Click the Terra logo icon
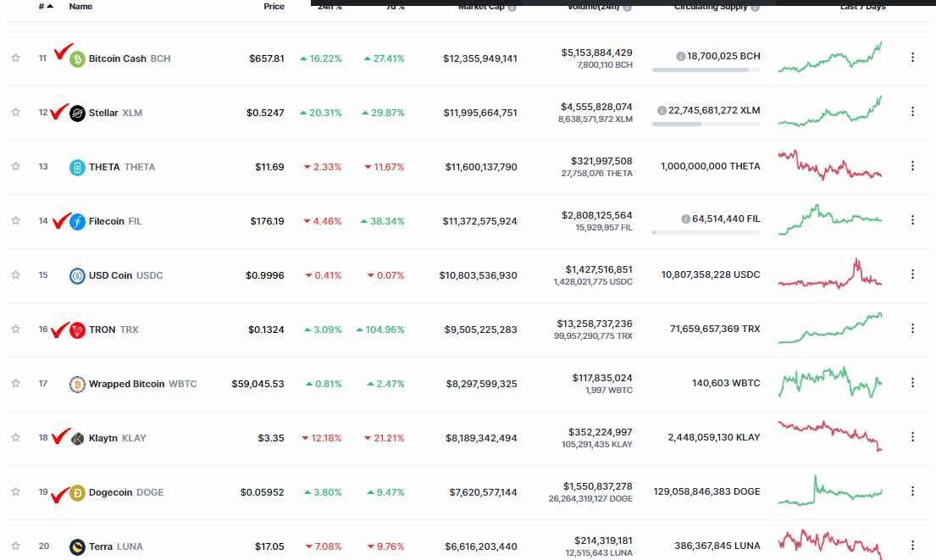This screenshot has height=560, width=936. [x=77, y=546]
